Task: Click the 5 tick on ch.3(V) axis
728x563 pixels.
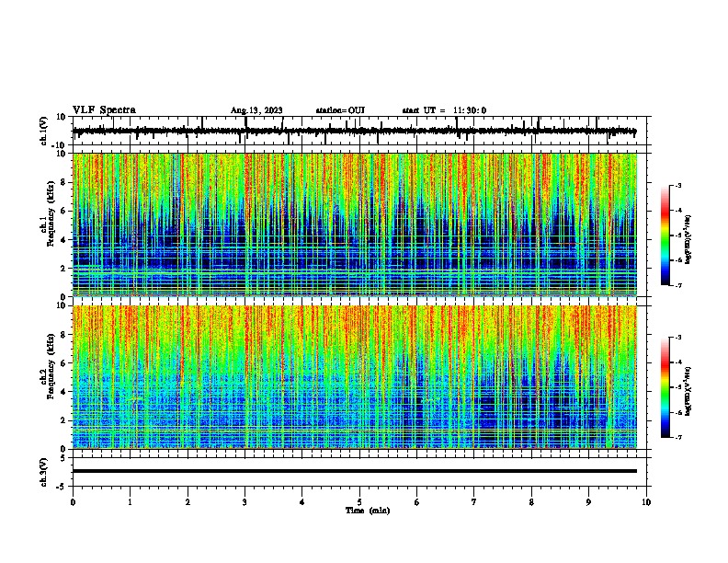Action: (63, 457)
